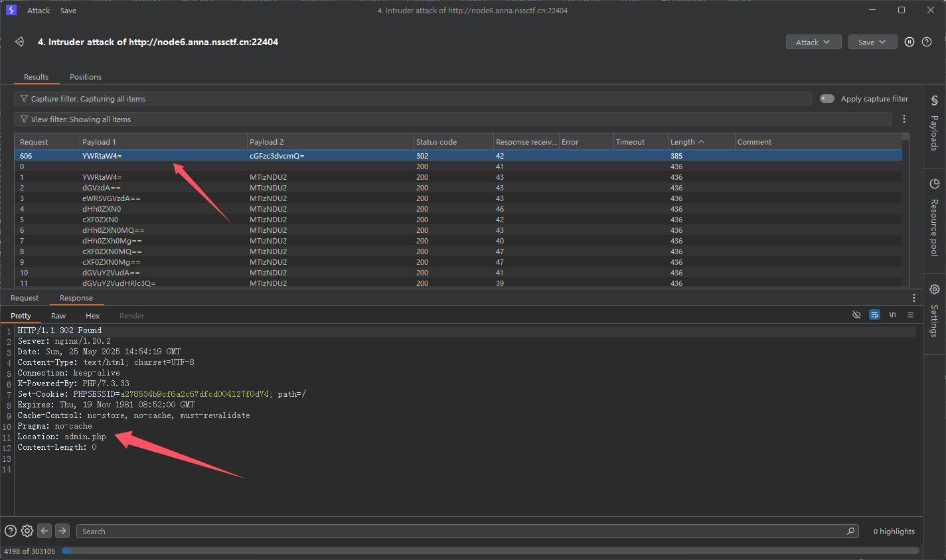946x560 pixels.
Task: Sort results by the Status code column
Action: pos(436,142)
